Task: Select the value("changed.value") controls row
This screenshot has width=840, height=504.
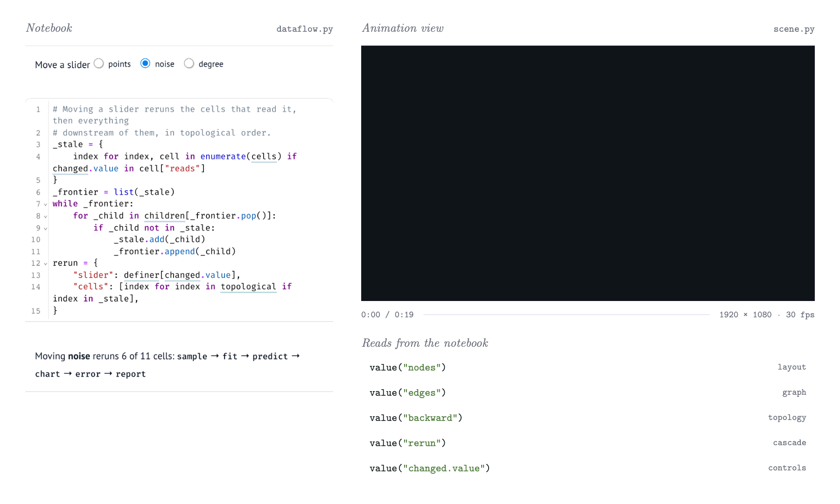Action: pyautogui.click(x=588, y=468)
